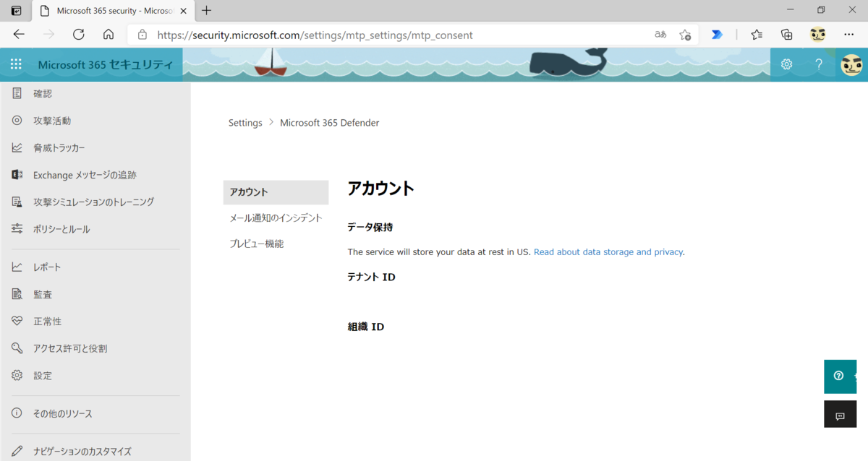This screenshot has width=868, height=461.
Task: Open browser profile avatar icon
Action: pyautogui.click(x=817, y=34)
